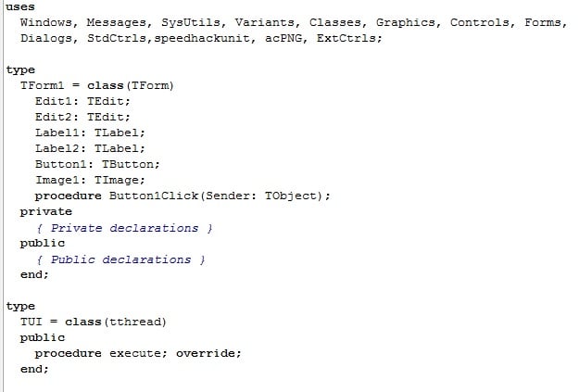
Task: Click the 'Edit1: TEdit;' declaration line
Action: click(x=82, y=101)
